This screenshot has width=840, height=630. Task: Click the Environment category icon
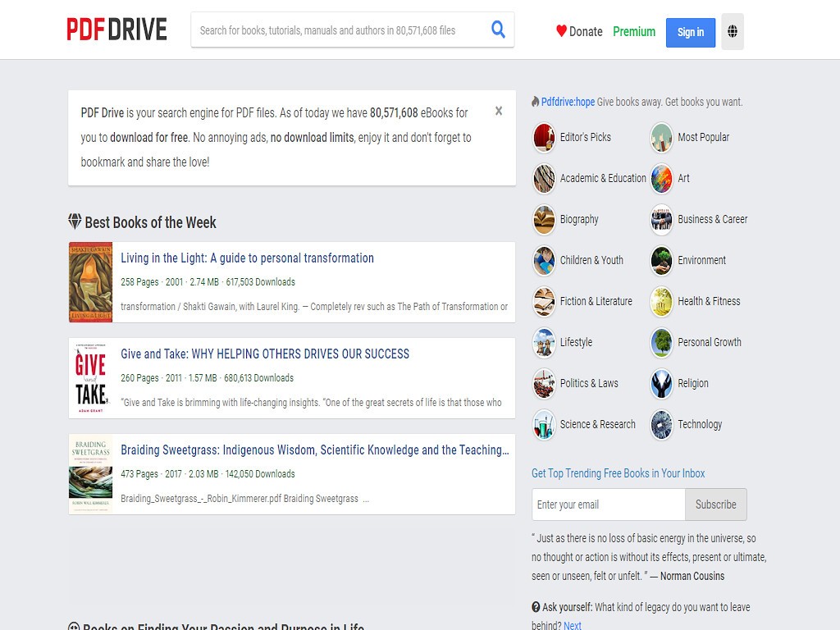[x=662, y=260]
